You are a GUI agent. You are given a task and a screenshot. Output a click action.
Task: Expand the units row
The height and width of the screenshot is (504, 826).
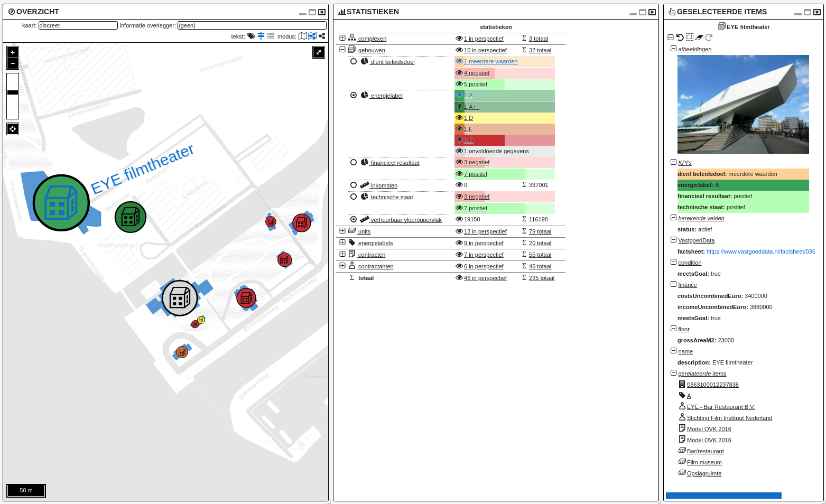point(342,231)
